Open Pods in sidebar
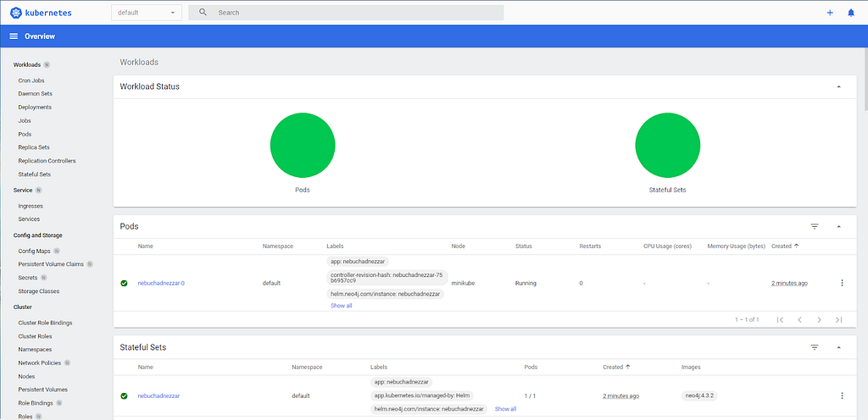This screenshot has width=868, height=420. (25, 135)
